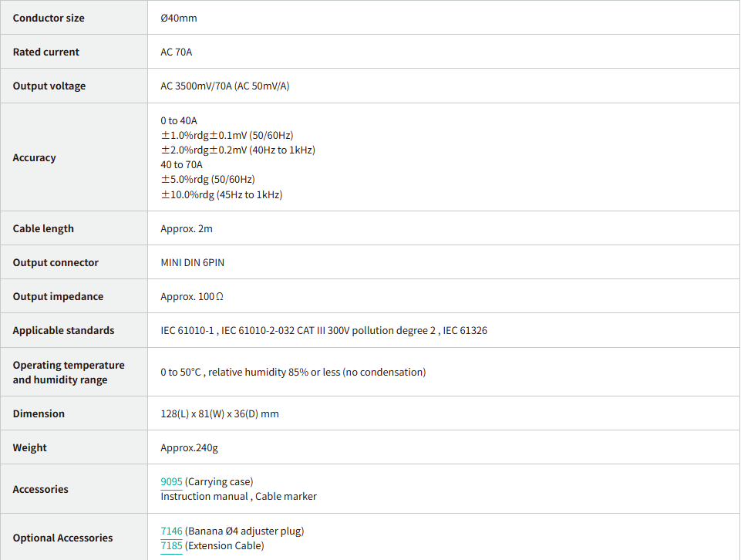Click the AC 3500mV/70A value text
This screenshot has width=741, height=560.
[x=224, y=86]
